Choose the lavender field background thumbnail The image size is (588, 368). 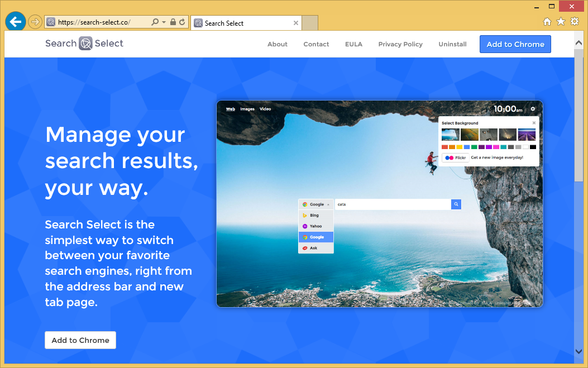coord(527,134)
